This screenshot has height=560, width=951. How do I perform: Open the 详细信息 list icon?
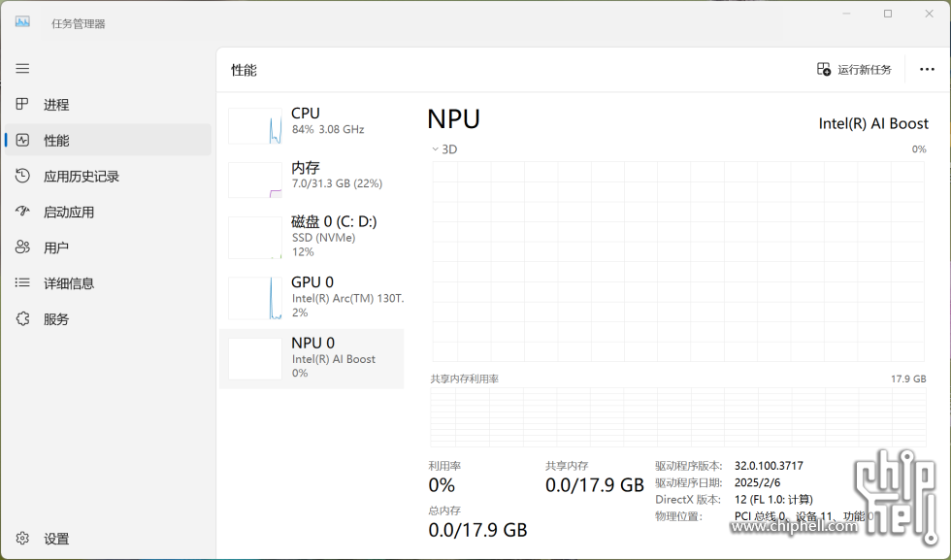22,282
